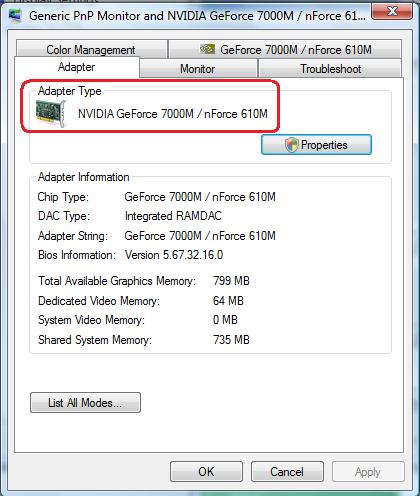
Task: Click the monitor icon in title bar
Action: pos(15,15)
